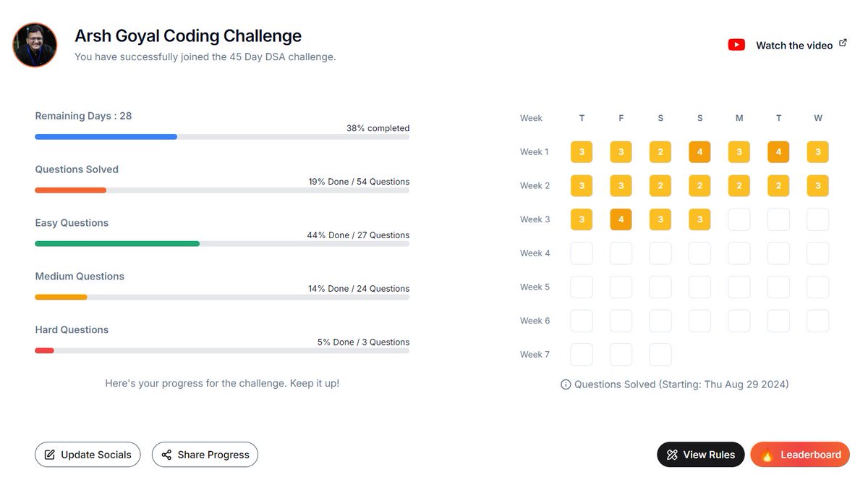
Task: Click the share icon in Share Progress
Action: coord(166,455)
